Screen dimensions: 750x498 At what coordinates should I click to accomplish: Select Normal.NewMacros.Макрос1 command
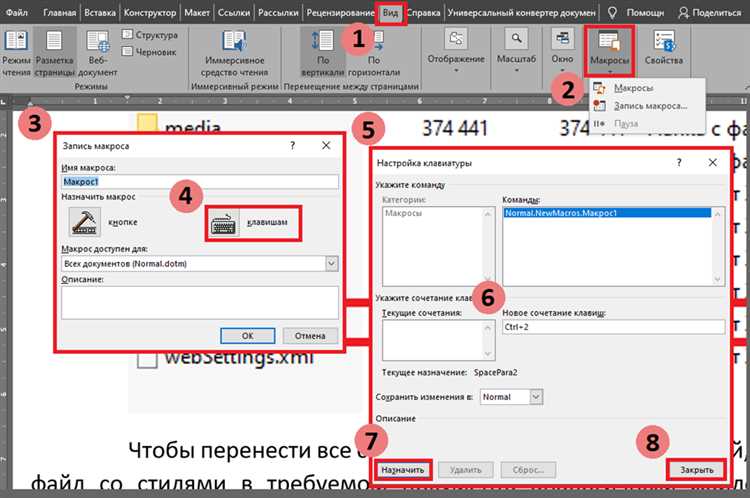tap(607, 213)
